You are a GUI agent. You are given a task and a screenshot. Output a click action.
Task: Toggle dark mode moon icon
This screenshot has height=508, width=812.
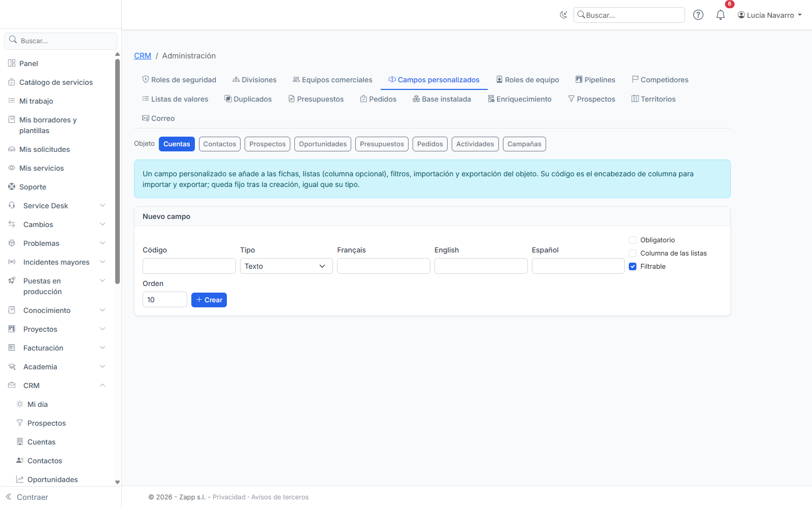coord(563,15)
